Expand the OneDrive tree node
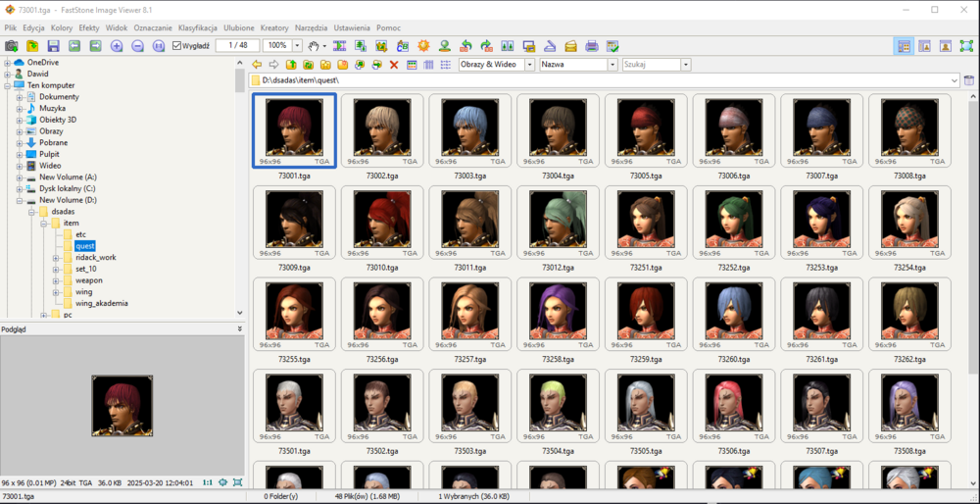The width and height of the screenshot is (980, 504). point(8,62)
